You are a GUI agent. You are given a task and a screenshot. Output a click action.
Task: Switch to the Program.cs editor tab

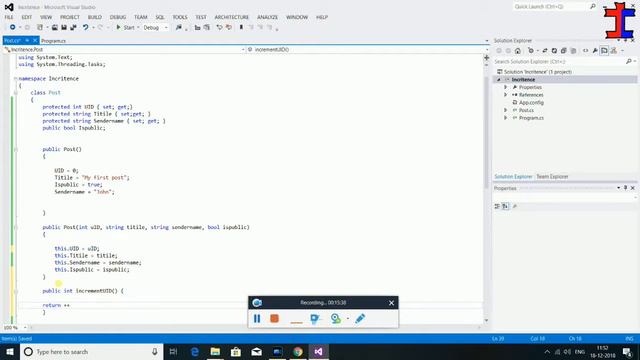point(53,41)
